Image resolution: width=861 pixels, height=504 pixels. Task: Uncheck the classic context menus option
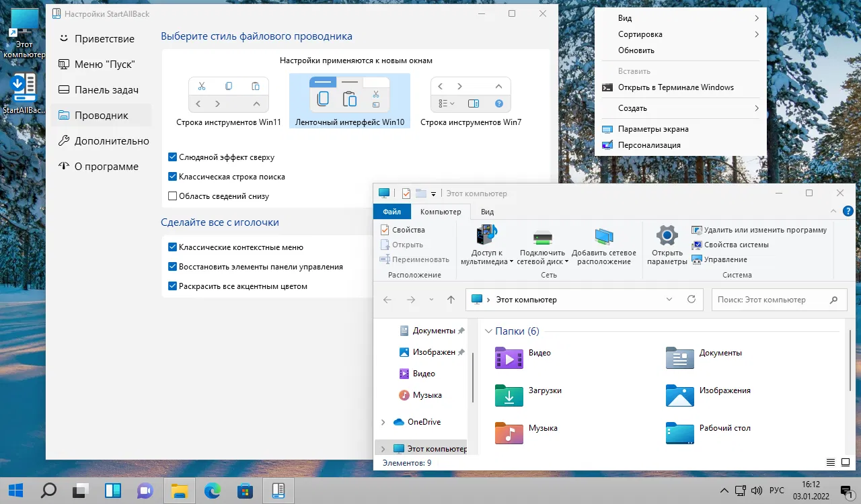coord(173,247)
